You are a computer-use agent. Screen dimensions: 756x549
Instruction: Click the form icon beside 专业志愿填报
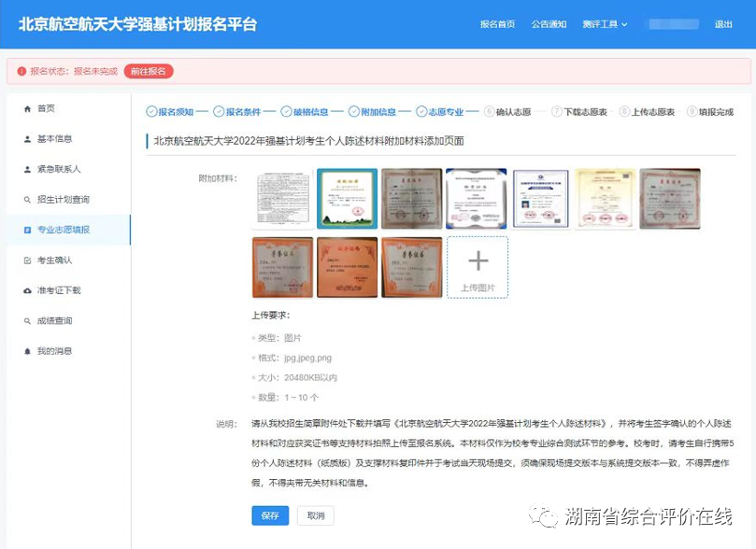click(27, 231)
